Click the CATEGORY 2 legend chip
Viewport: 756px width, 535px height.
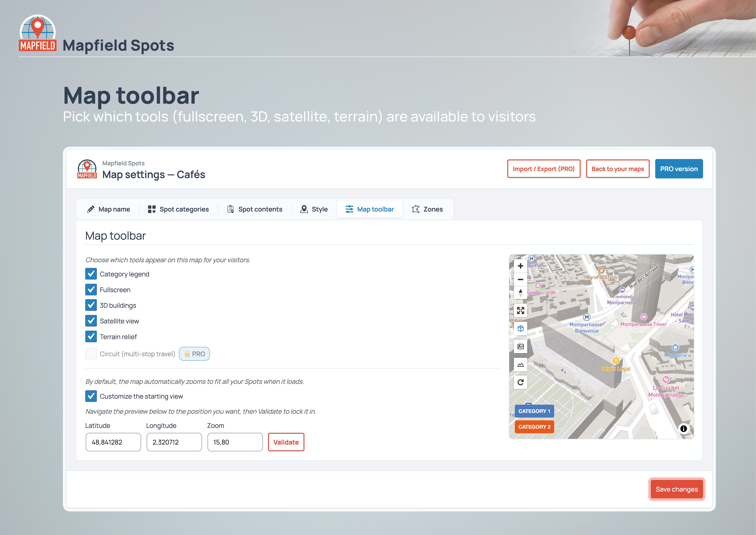pos(534,427)
